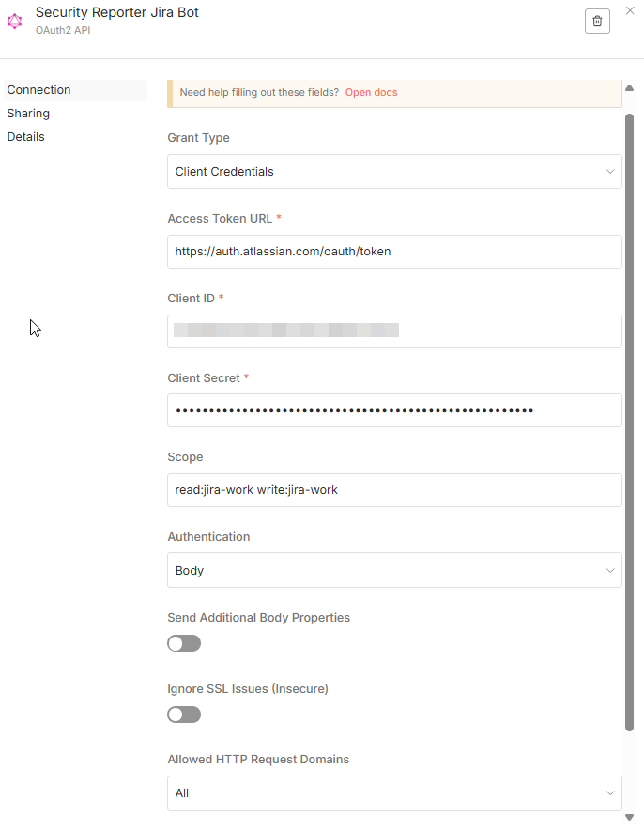Open the Grant Type dropdown
Viewport: 644px width, 830px height.
coord(394,171)
